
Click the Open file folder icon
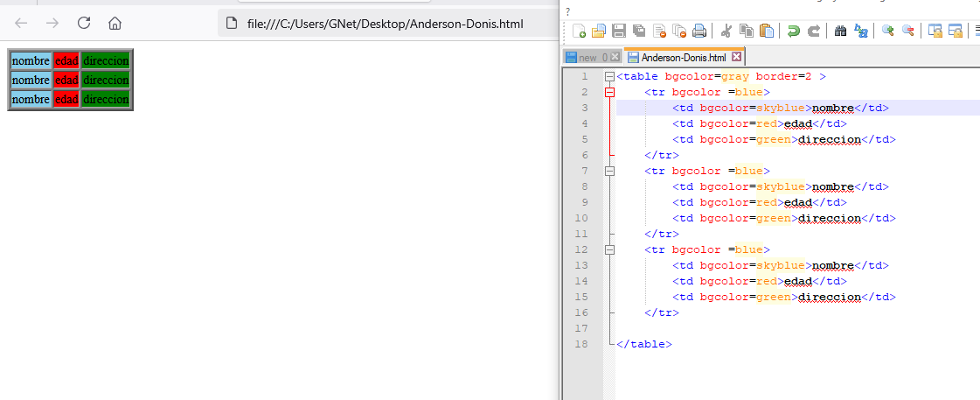[x=599, y=31]
